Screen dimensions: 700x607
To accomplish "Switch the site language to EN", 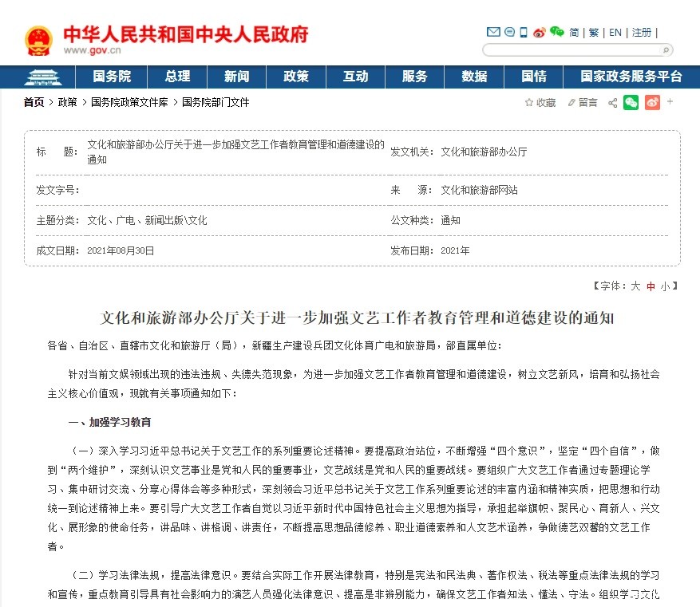I will [x=615, y=33].
